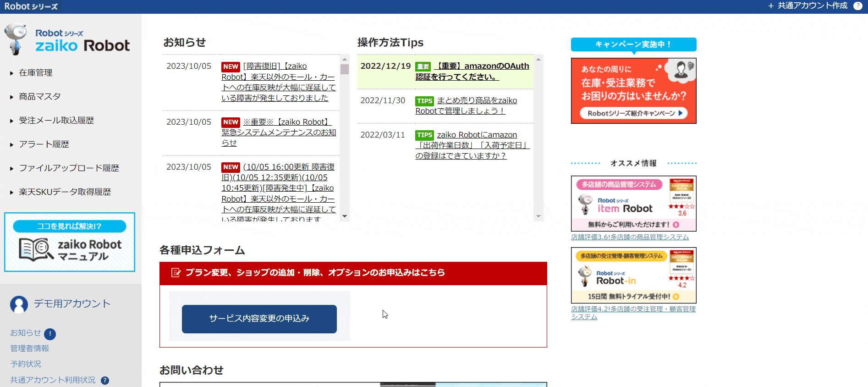Click the TIPS badge on 出荷作業日数 tip

coord(424,135)
